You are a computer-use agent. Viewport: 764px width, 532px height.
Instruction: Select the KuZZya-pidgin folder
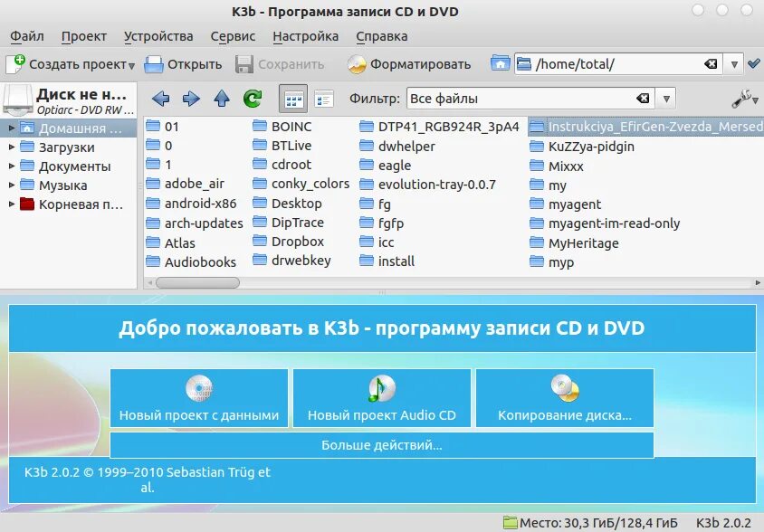pyautogui.click(x=582, y=147)
